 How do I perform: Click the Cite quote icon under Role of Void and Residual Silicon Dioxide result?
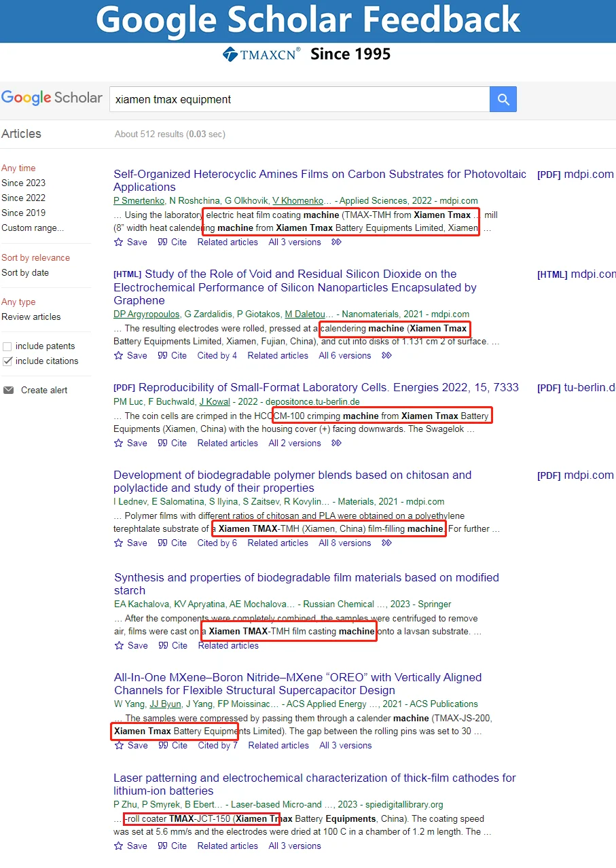tap(162, 355)
